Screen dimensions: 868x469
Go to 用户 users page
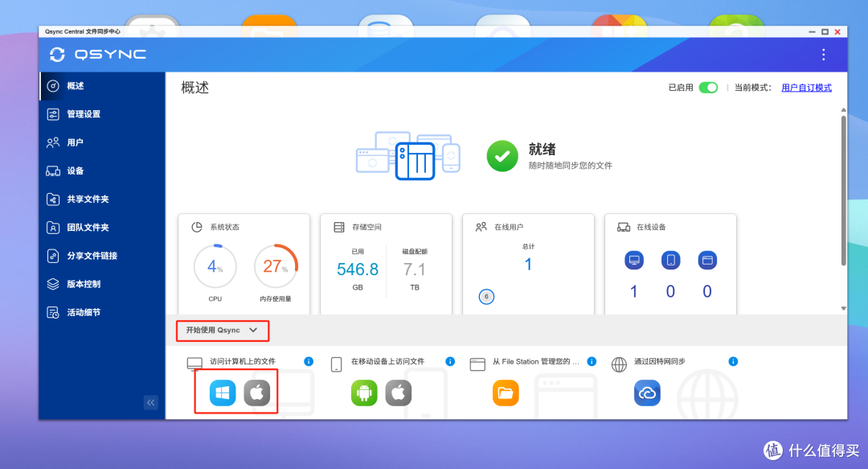click(102, 142)
